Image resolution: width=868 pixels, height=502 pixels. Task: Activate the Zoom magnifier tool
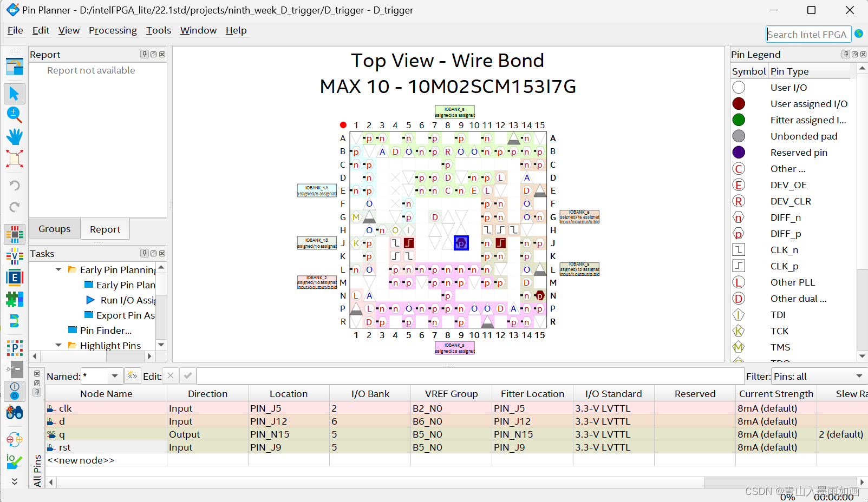click(x=15, y=115)
